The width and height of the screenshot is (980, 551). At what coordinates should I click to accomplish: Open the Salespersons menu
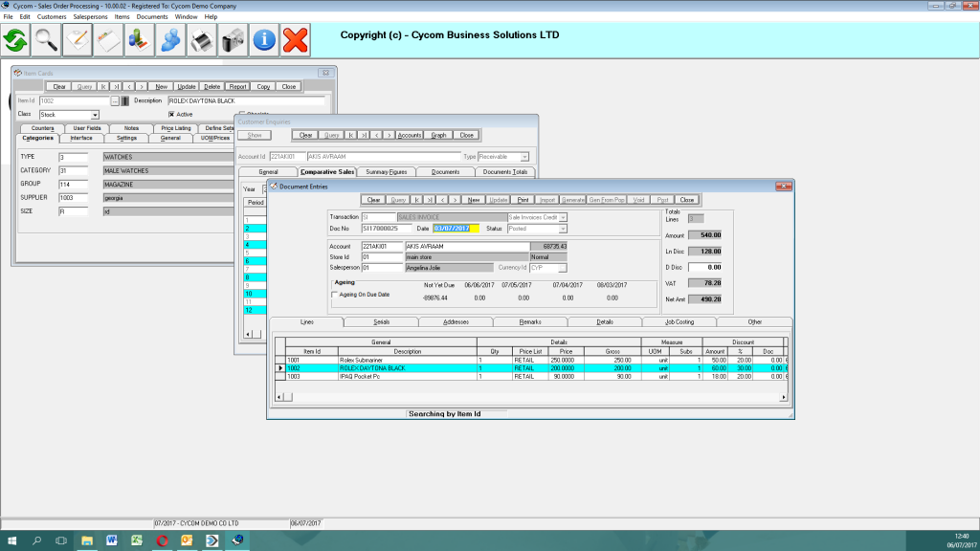(x=90, y=17)
